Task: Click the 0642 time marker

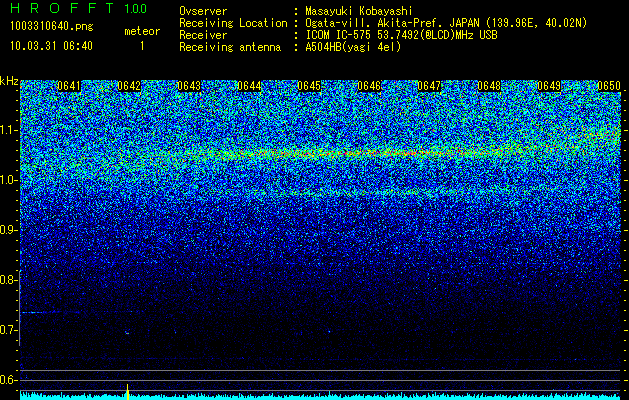Action: [129, 86]
